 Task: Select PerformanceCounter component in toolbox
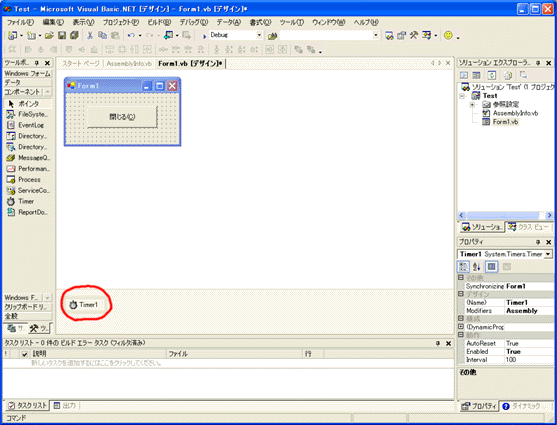pyautogui.click(x=28, y=169)
